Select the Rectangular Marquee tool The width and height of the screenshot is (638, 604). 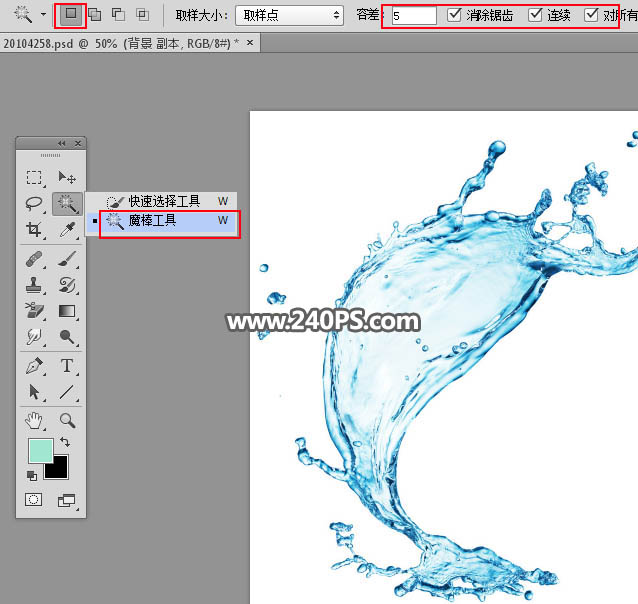pos(34,177)
